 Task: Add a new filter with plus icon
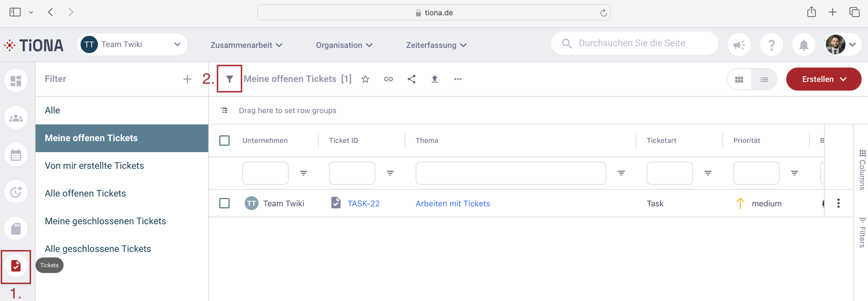(187, 79)
